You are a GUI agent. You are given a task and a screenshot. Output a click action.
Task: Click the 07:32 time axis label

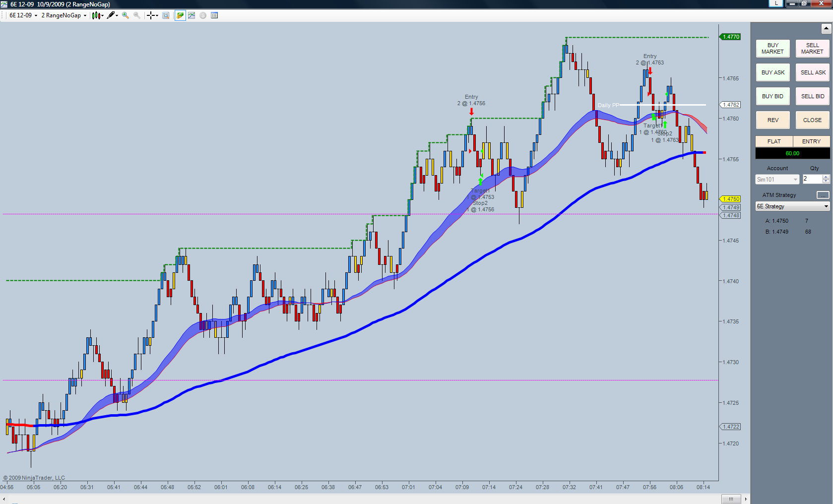coord(569,487)
